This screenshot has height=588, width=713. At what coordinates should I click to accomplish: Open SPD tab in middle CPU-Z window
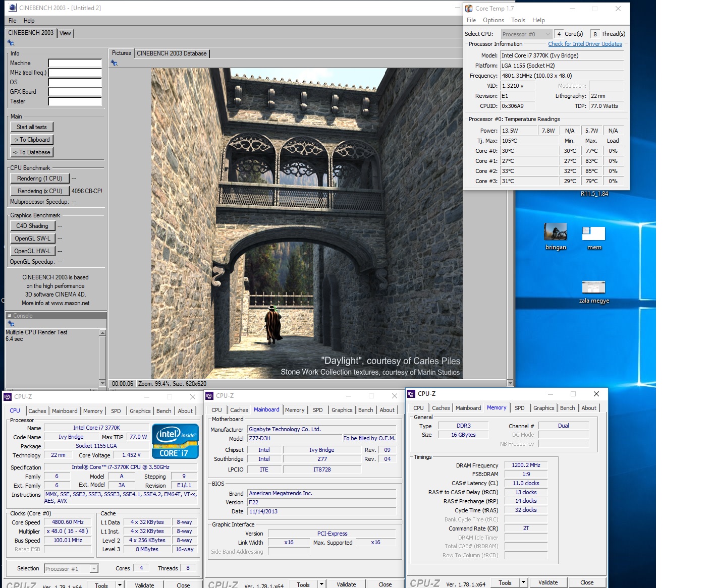click(317, 410)
